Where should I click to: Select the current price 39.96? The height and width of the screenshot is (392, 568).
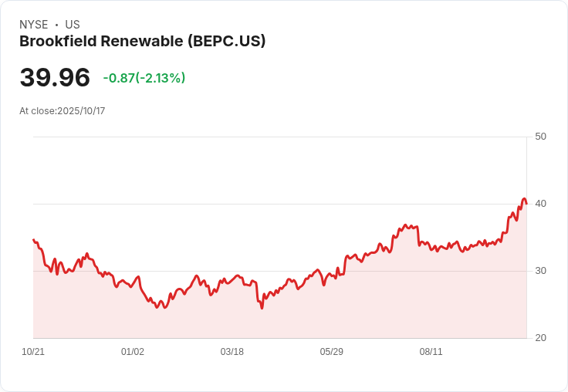(x=55, y=77)
